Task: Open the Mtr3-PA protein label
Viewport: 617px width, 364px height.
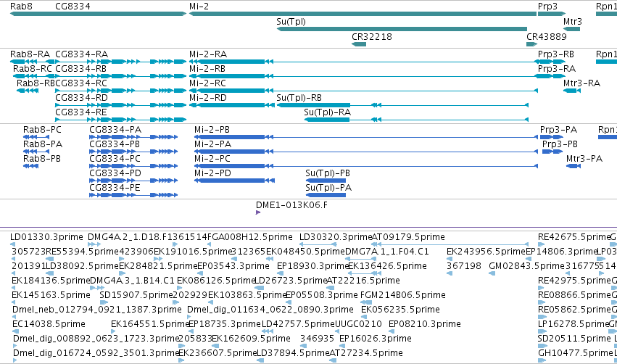Action: point(584,159)
